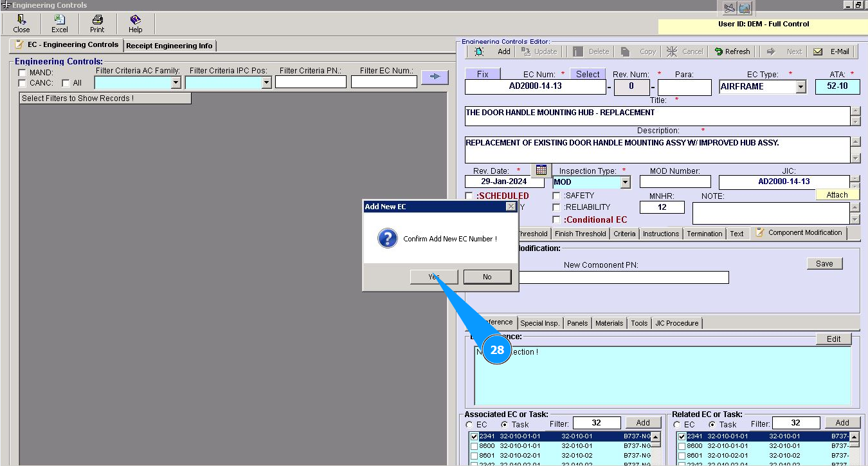868x466 pixels.
Task: Open Help from the toolbar
Action: point(135,24)
